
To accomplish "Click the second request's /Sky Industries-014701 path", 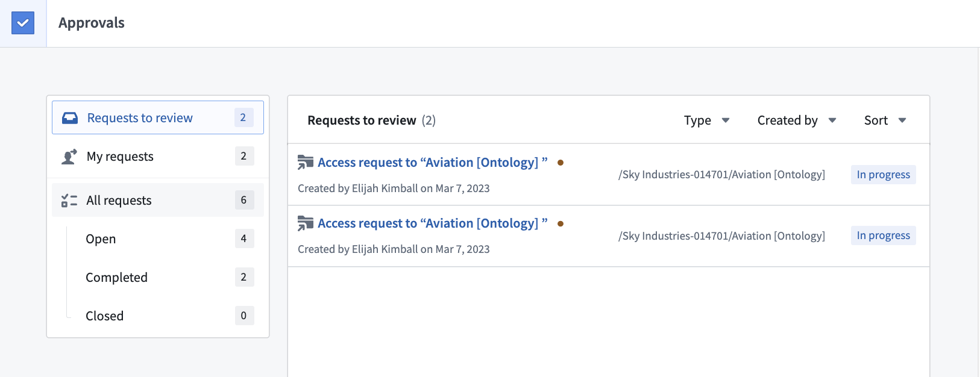I will tap(721, 236).
